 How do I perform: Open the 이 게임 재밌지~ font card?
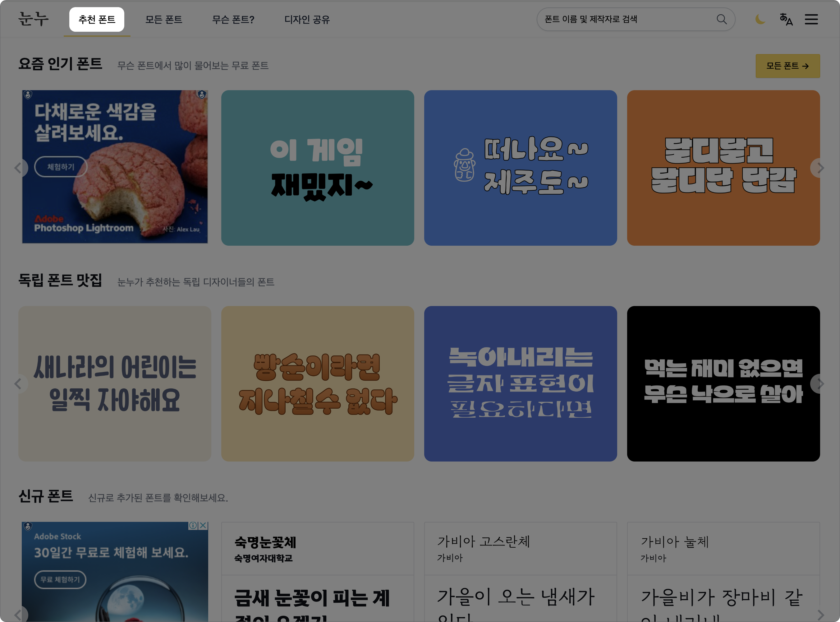pyautogui.click(x=318, y=168)
